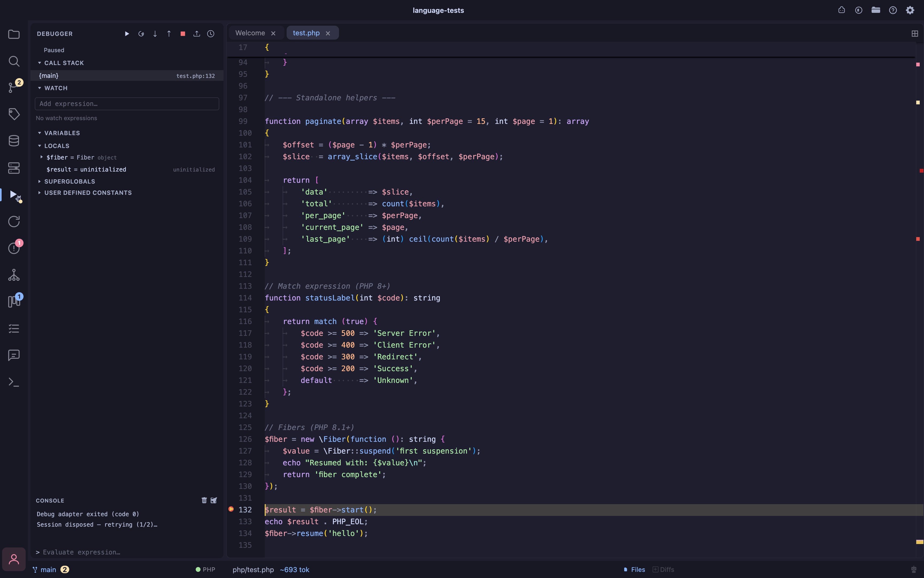924x578 pixels.
Task: Click the Step Out up-arrow icon
Action: tap(169, 34)
